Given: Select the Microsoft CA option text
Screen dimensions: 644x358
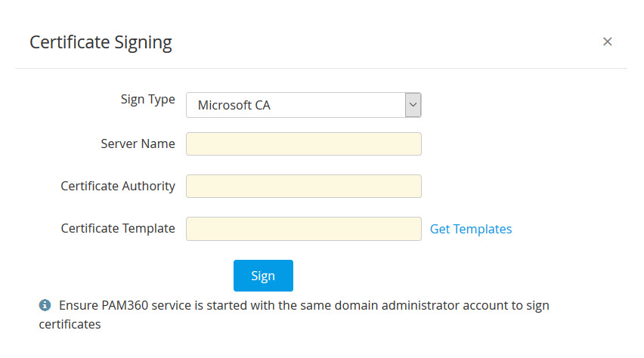Looking at the screenshot, I should [x=234, y=106].
